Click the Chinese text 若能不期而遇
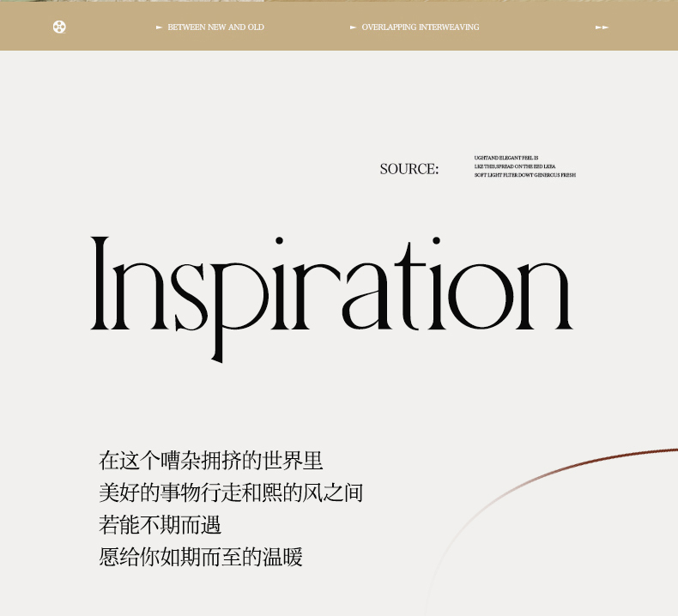The width and height of the screenshot is (678, 616). (x=160, y=525)
